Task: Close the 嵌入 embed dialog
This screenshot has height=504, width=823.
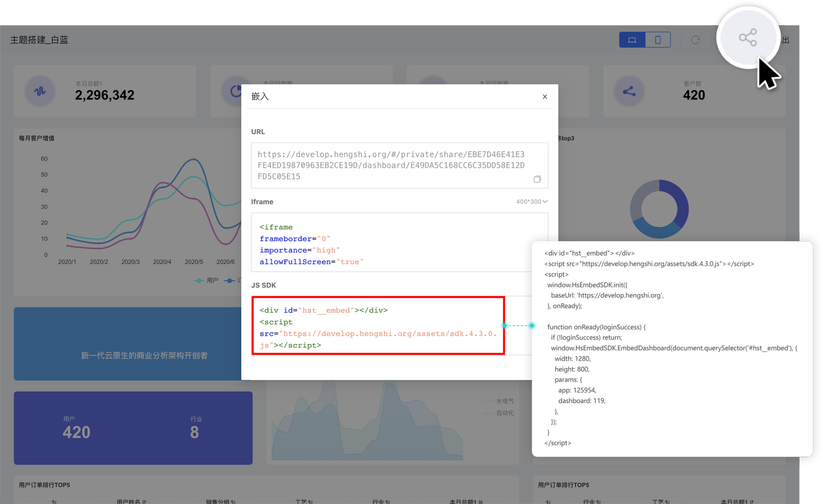Action: click(x=545, y=97)
